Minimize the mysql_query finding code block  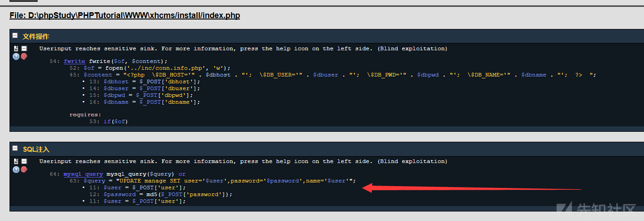24,161
